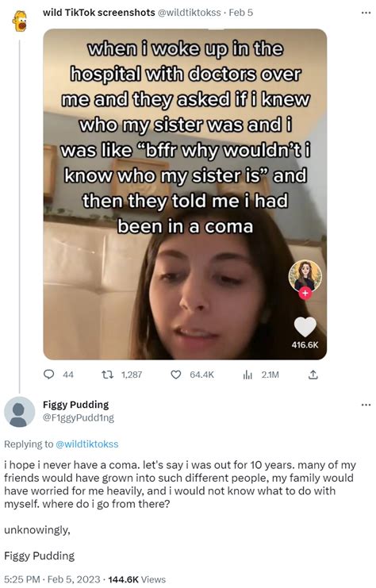376x588 pixels.
Task: Open Figgy Pudding's default avatar
Action: pos(19,412)
